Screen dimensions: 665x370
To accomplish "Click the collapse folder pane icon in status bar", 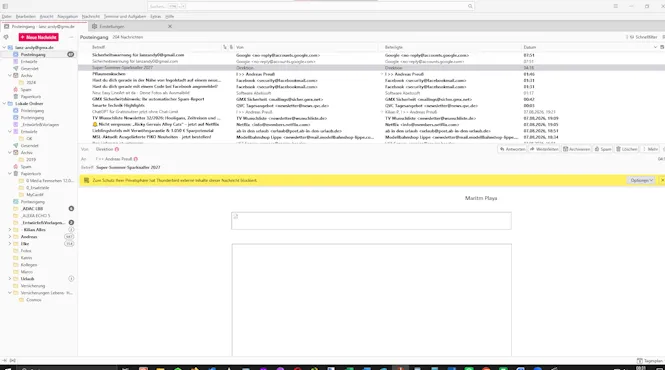I will (5, 361).
